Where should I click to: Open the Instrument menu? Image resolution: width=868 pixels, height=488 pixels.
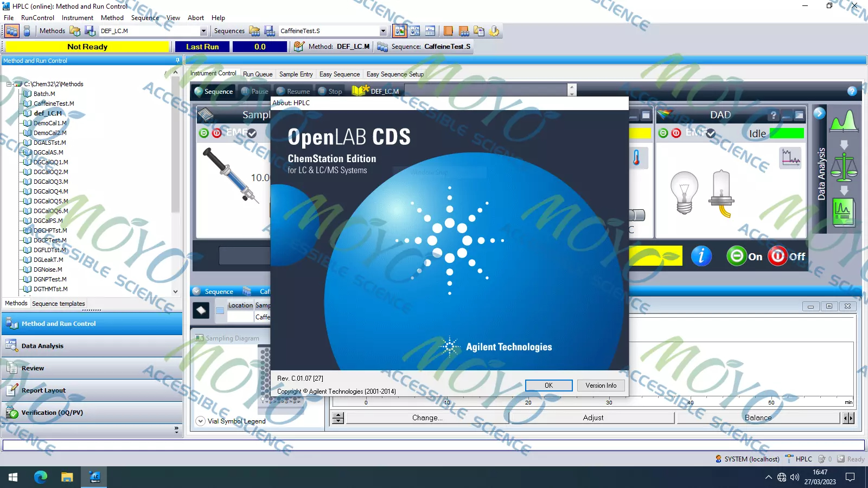pos(77,18)
